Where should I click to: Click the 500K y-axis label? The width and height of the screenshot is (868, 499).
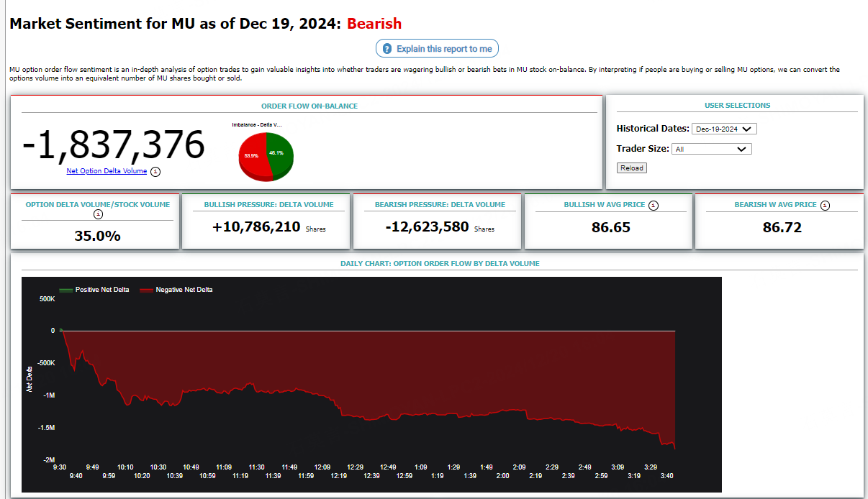click(47, 298)
